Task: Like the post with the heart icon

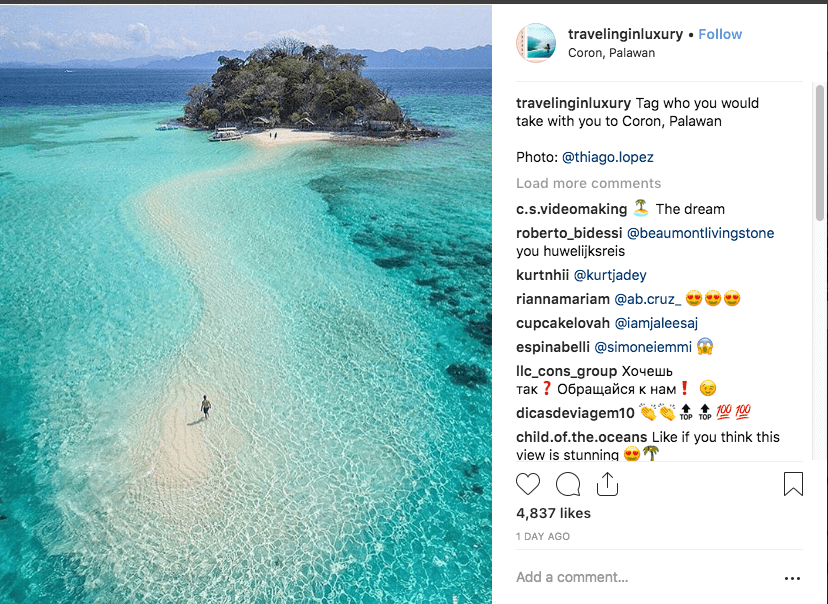Action: 528,484
